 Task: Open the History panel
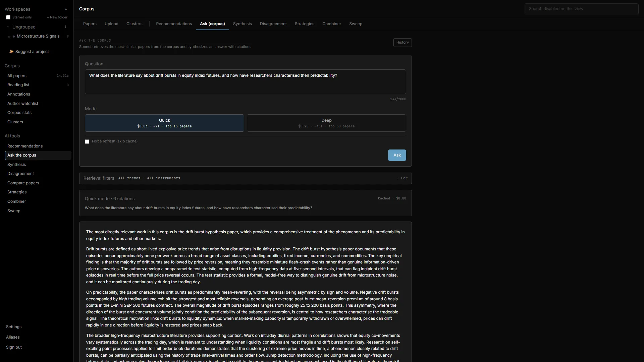click(x=402, y=43)
